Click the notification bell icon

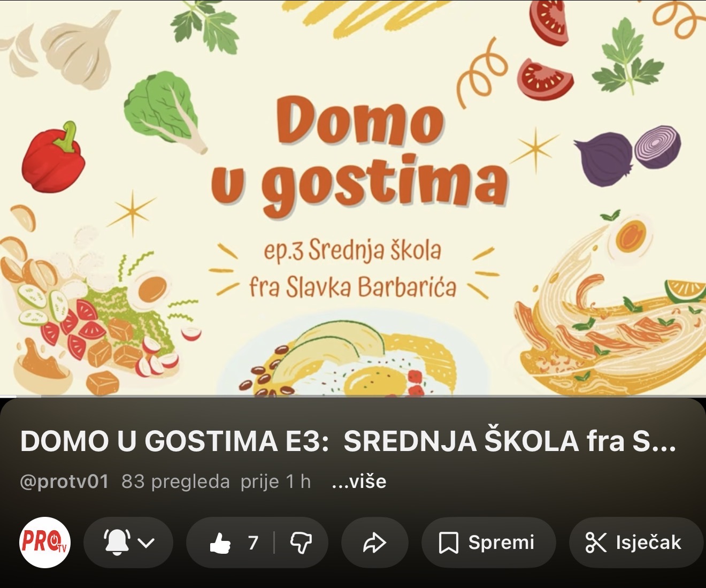click(x=117, y=542)
